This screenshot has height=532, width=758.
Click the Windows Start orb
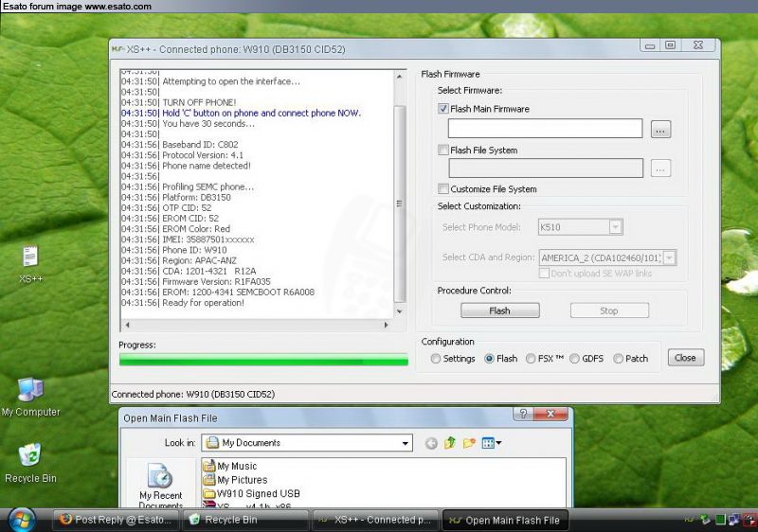(21, 521)
